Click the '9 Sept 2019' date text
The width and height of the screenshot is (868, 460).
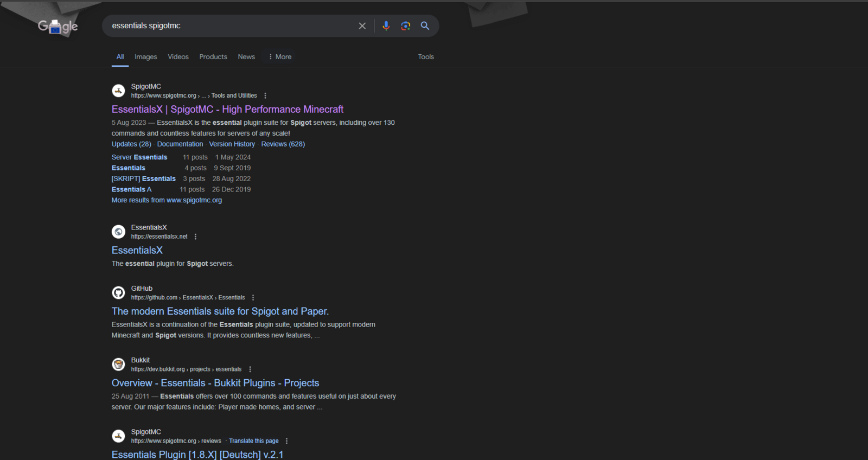coord(232,168)
